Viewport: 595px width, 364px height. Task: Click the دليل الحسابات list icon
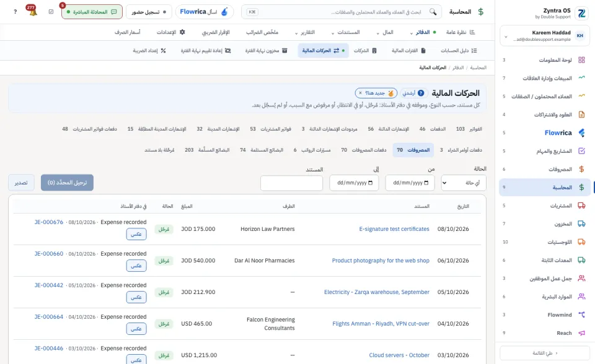coord(474,50)
